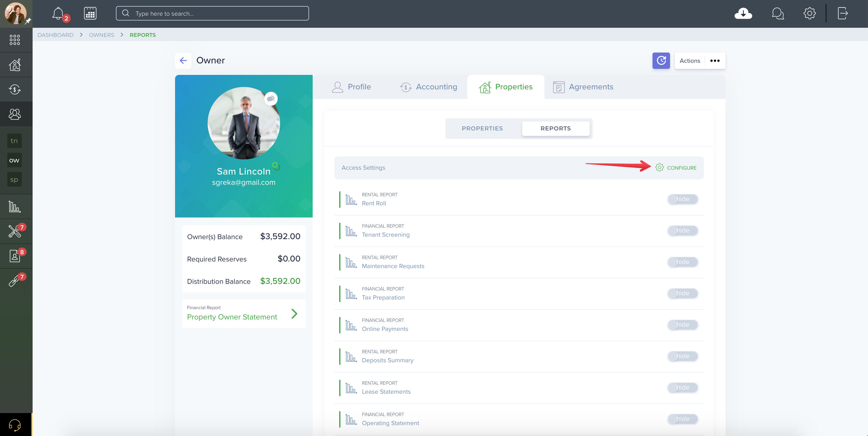Select the REPORTS sub-tab
Image resolution: width=868 pixels, height=436 pixels.
coord(556,128)
